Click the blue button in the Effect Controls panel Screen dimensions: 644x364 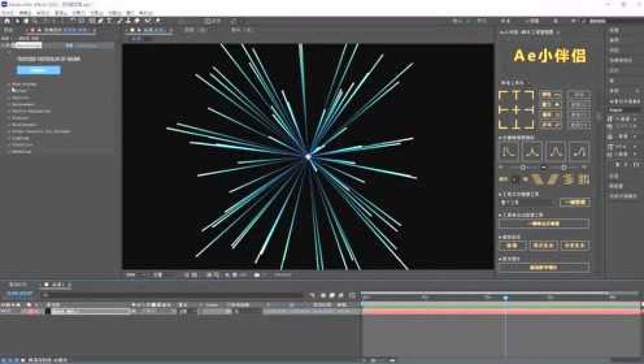pos(39,70)
